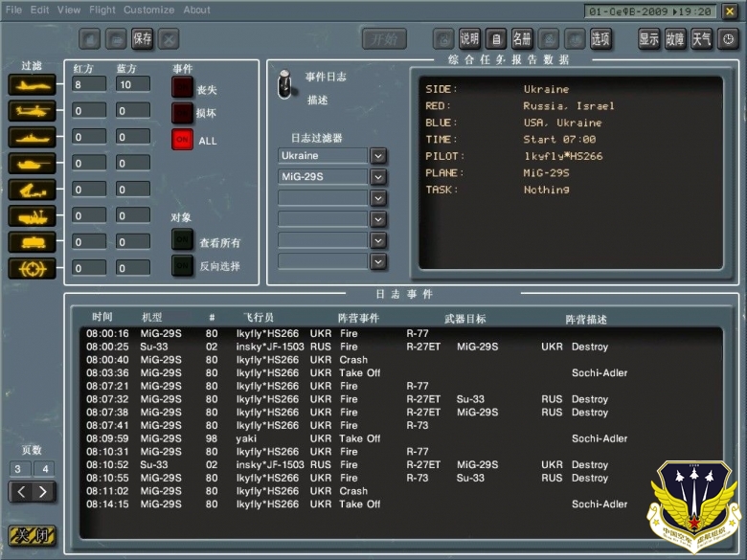Image resolution: width=747 pixels, height=560 pixels.
Task: Open the Edit menu
Action: [39, 10]
